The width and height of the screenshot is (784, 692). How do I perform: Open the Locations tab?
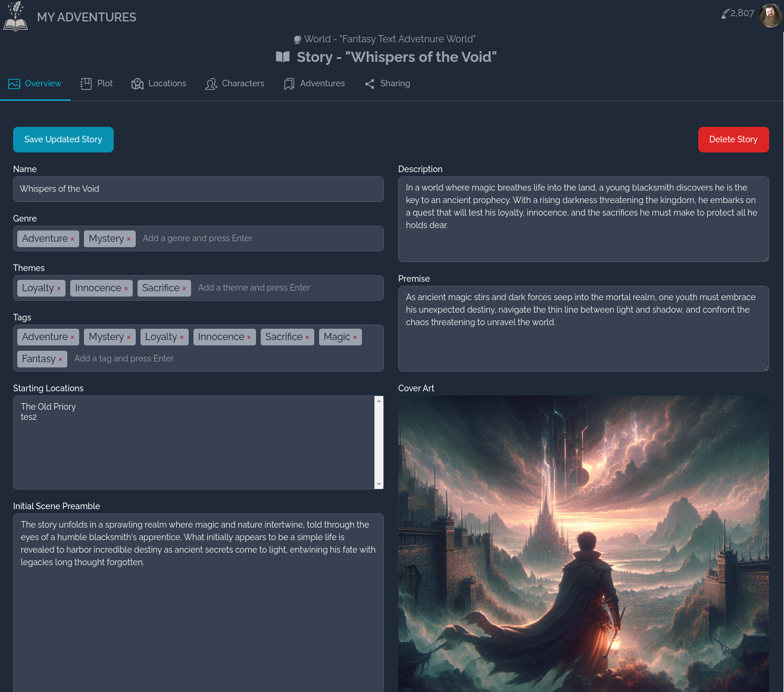click(159, 84)
